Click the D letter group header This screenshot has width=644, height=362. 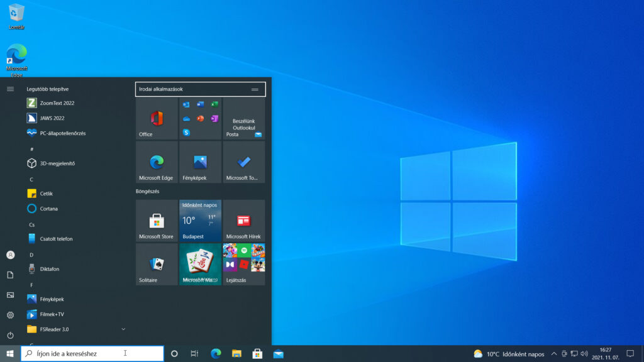point(31,255)
